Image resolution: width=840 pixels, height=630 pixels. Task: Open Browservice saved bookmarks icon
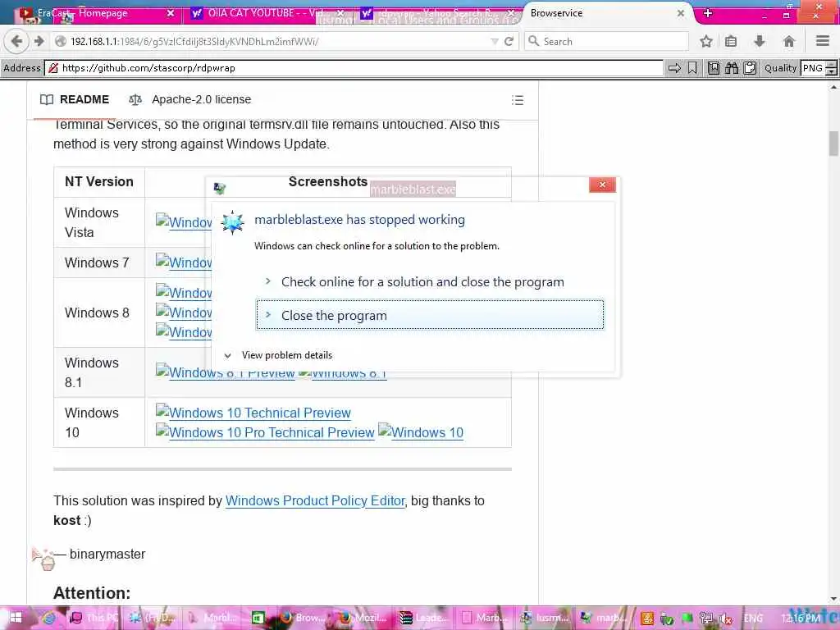(714, 68)
